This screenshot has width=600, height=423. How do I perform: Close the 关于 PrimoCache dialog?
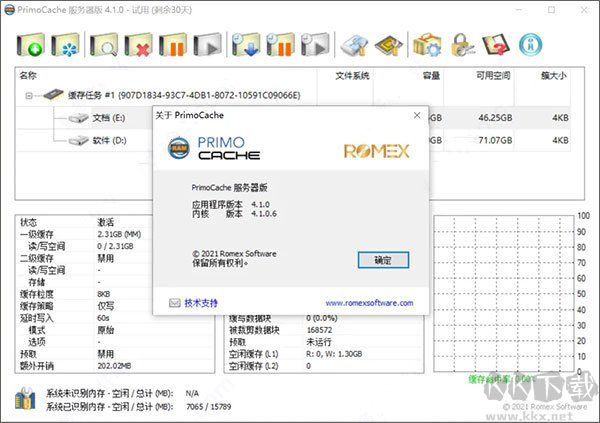click(x=417, y=115)
